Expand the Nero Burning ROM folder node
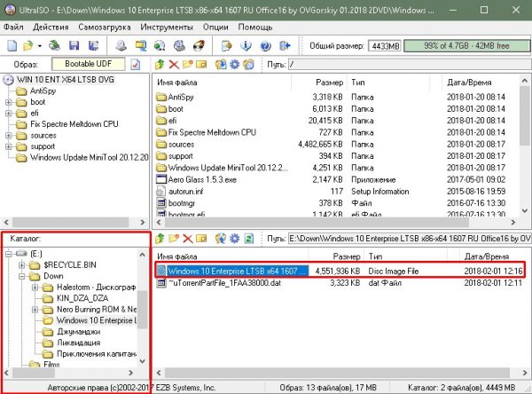Viewport: 532px width, 394px height. point(35,310)
